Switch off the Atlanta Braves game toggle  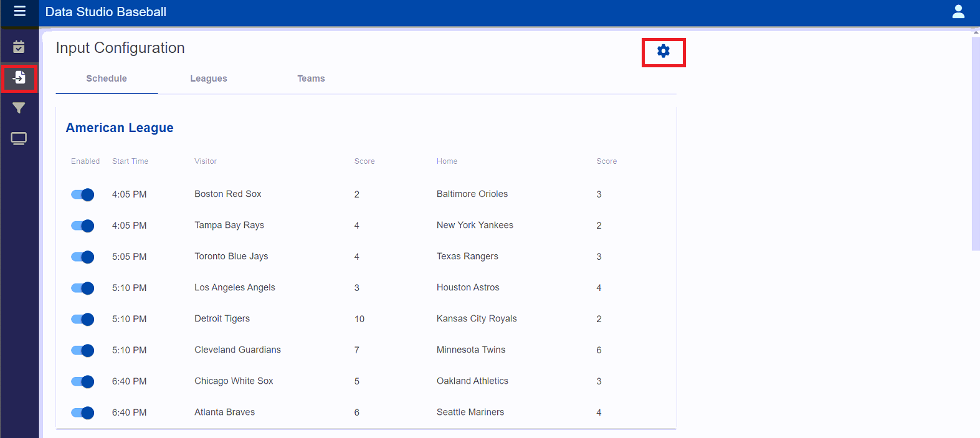pyautogui.click(x=82, y=412)
